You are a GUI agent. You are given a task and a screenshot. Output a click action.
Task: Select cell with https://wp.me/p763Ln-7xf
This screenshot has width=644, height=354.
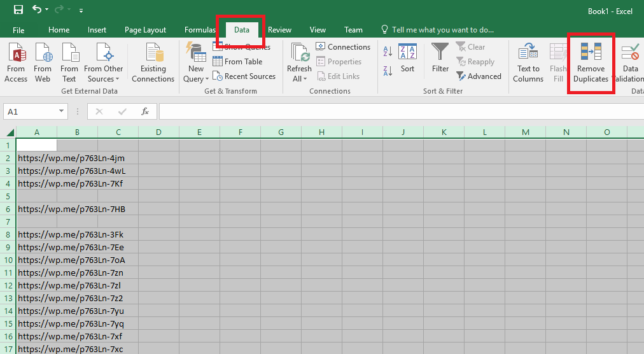tap(36, 336)
